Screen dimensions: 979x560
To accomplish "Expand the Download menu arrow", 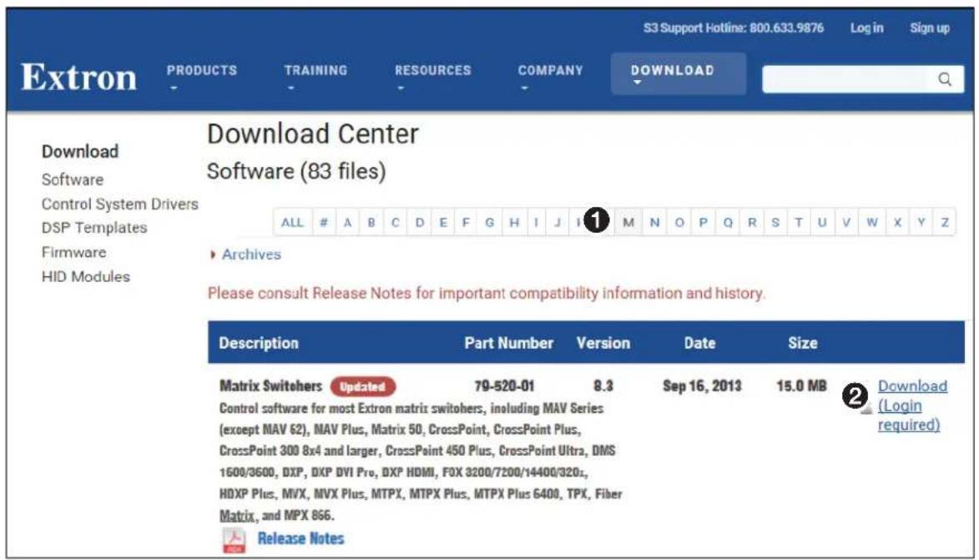I will coord(637,83).
